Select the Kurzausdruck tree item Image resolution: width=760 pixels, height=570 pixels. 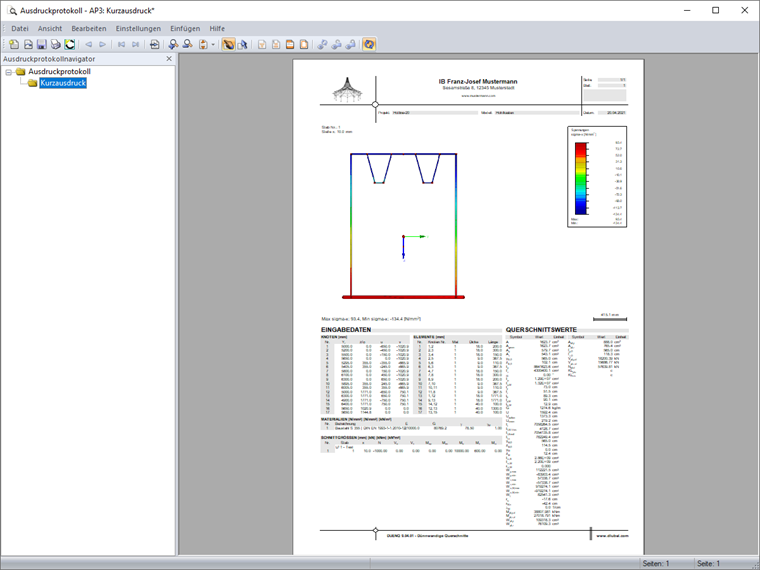click(63, 83)
